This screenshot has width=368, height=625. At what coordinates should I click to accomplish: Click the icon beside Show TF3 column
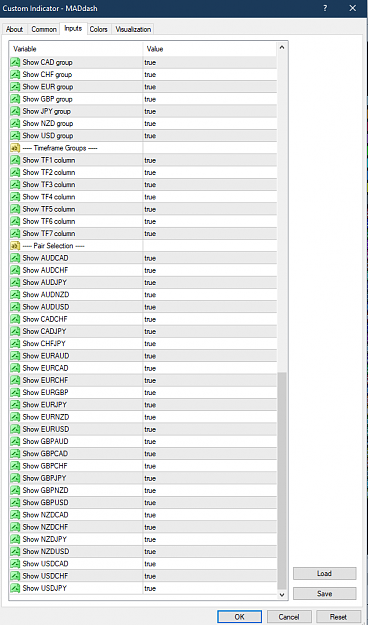tap(15, 185)
